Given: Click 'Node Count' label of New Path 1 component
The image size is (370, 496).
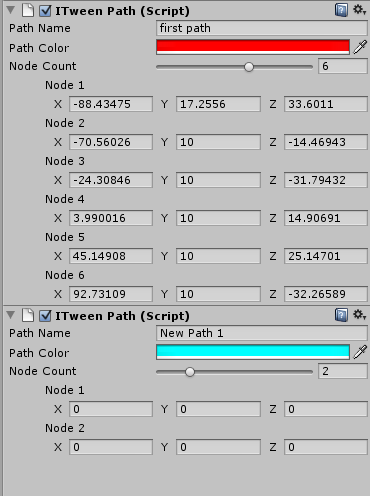Looking at the screenshot, I should [43, 371].
